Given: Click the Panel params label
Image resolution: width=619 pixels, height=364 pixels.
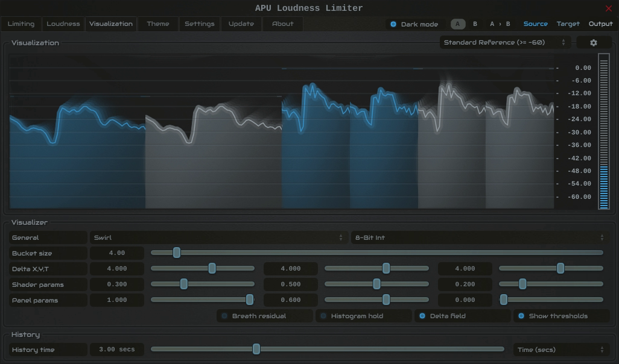Looking at the screenshot, I should click(x=48, y=300).
